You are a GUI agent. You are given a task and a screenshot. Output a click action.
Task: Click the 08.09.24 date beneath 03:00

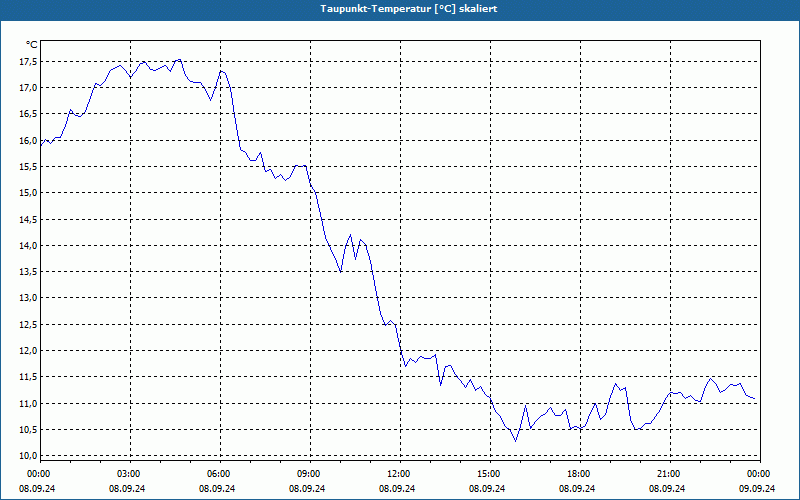pyautogui.click(x=127, y=488)
